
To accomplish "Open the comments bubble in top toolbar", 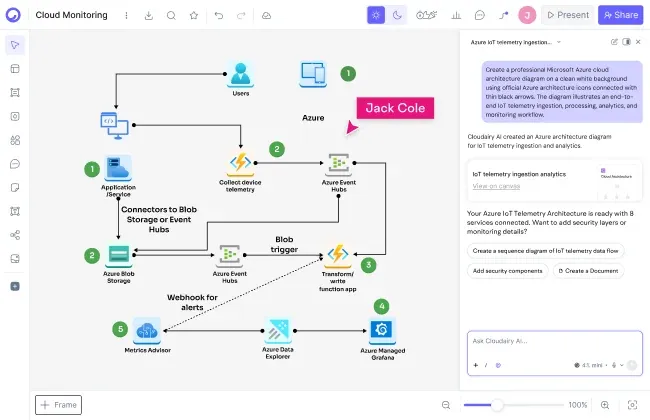I will 480,15.
